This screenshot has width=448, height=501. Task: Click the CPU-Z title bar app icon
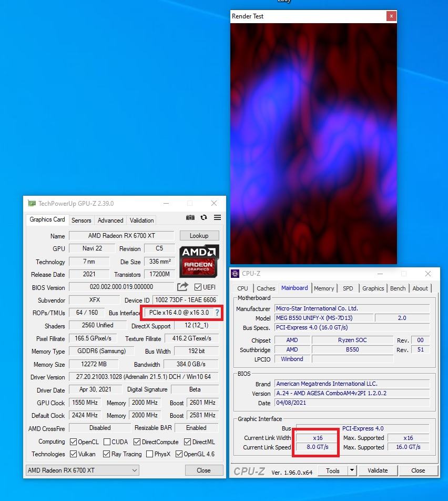[235, 274]
